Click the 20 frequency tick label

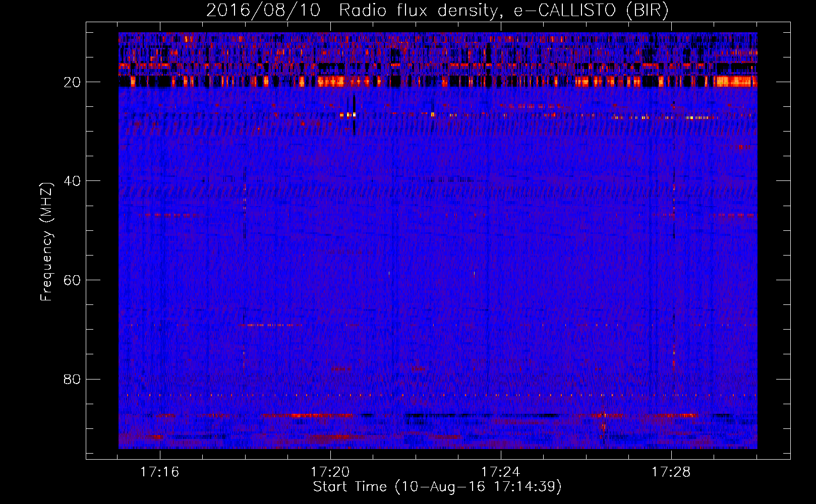pos(73,82)
